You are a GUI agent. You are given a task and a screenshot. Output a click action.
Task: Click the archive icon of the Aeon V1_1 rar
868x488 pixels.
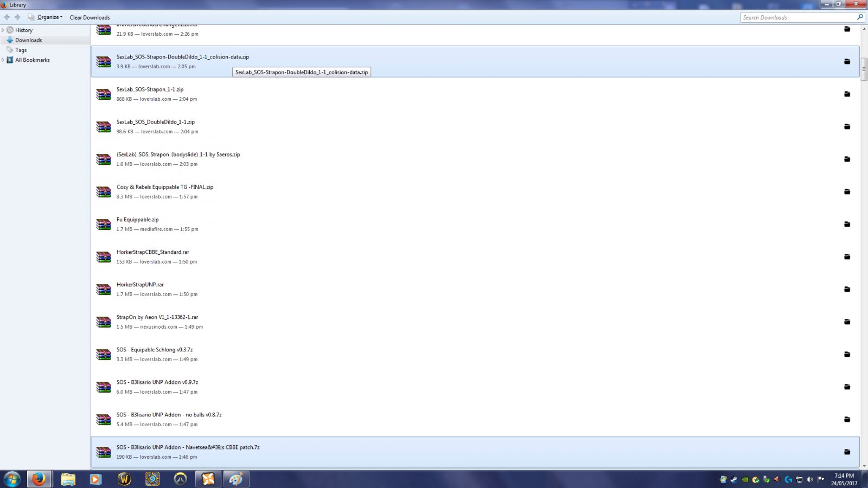(x=104, y=322)
